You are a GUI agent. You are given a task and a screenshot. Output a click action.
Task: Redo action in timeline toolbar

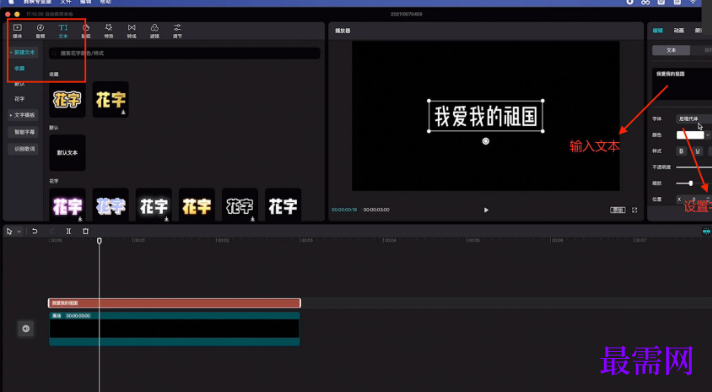(51, 231)
